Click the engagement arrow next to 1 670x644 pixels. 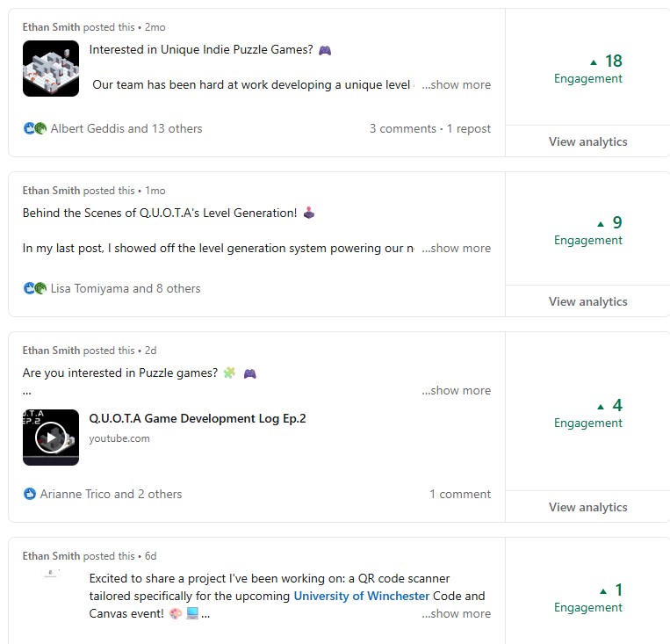(x=603, y=591)
